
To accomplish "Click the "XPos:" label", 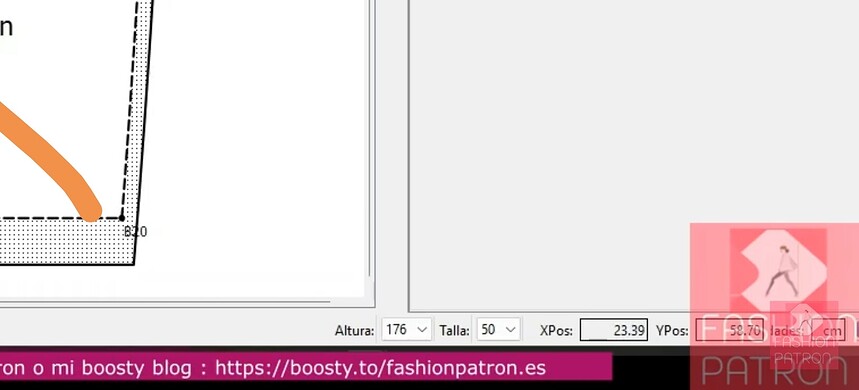I will click(x=556, y=331).
